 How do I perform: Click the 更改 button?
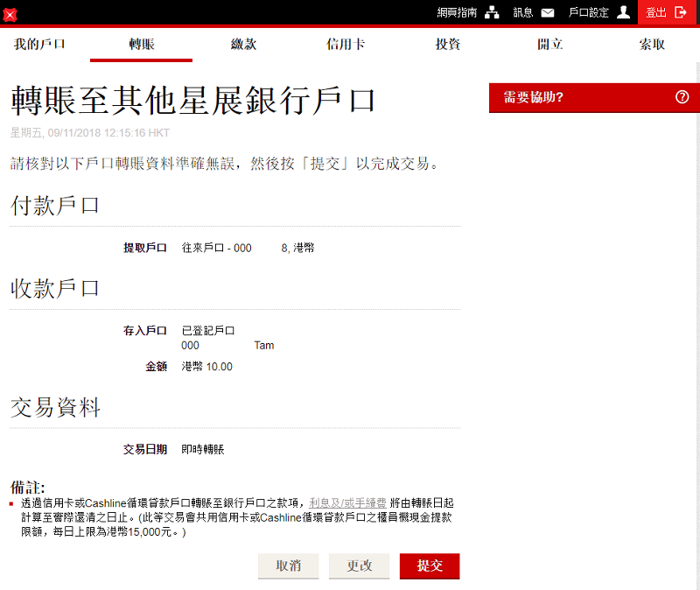point(359,566)
